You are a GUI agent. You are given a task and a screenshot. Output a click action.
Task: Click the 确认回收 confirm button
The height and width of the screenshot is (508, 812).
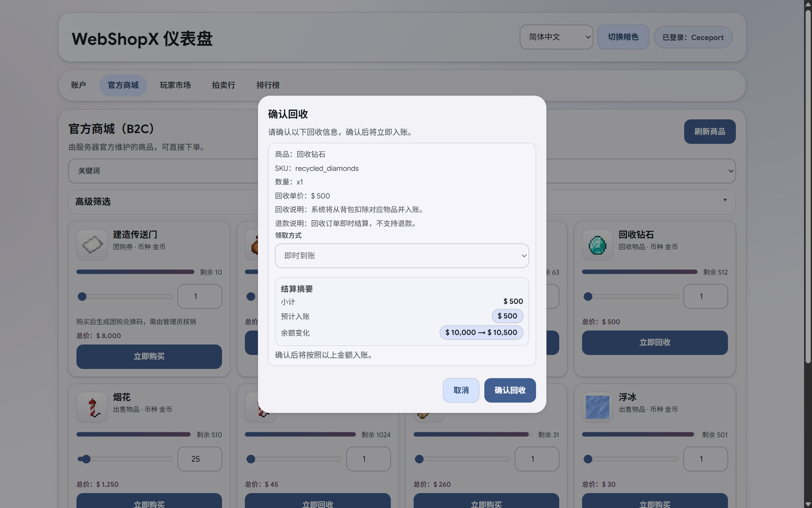(x=510, y=390)
